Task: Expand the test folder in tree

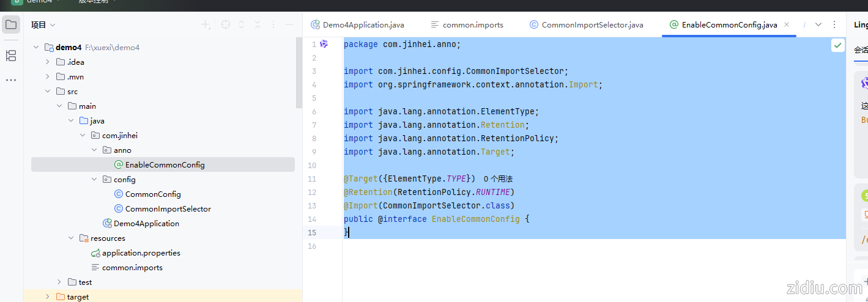Action: pyautogui.click(x=59, y=282)
